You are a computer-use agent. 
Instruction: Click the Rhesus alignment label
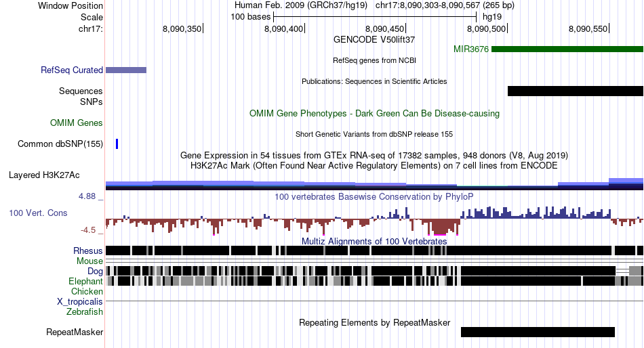[x=88, y=251]
